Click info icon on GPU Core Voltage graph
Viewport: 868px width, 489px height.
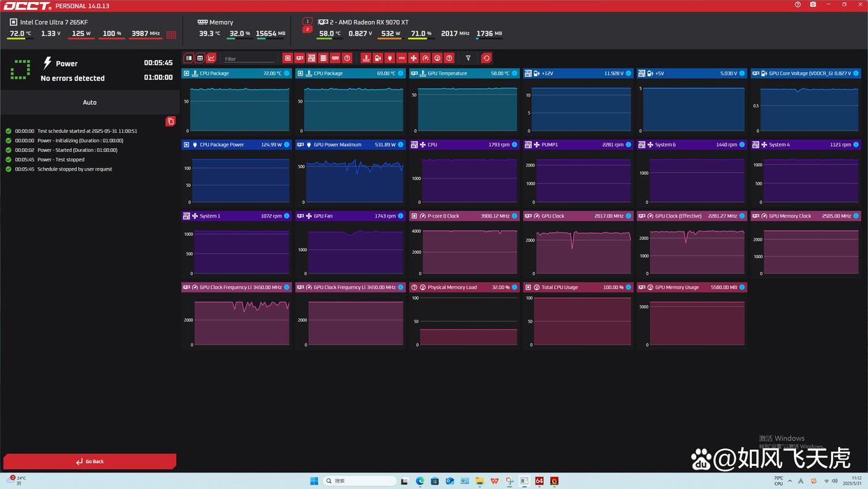pyautogui.click(x=856, y=73)
